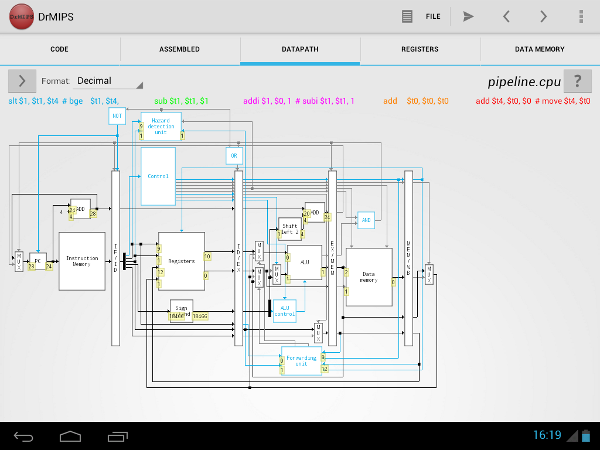Viewport: 600px width, 450px height.
Task: Switch to the CODE tab
Action: tap(60, 49)
